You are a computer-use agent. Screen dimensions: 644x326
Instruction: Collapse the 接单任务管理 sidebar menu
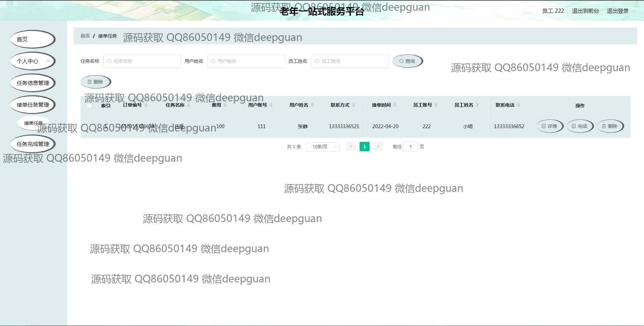tap(33, 105)
